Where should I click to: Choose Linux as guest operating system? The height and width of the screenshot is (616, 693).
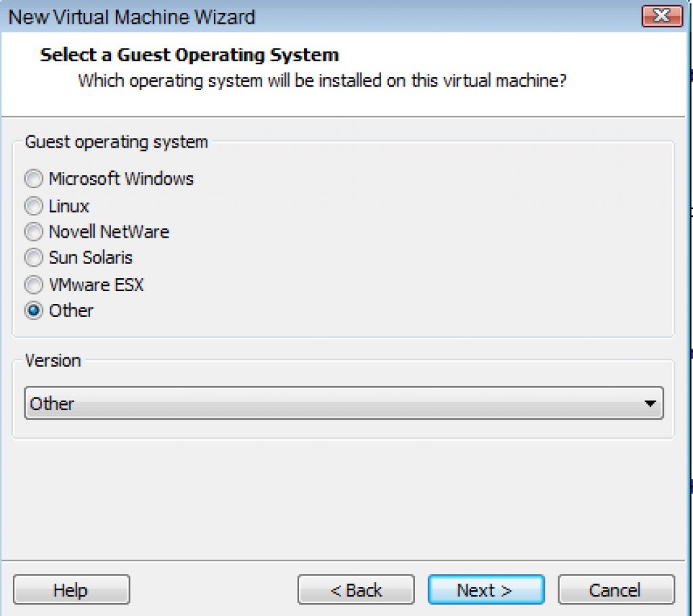coord(33,206)
